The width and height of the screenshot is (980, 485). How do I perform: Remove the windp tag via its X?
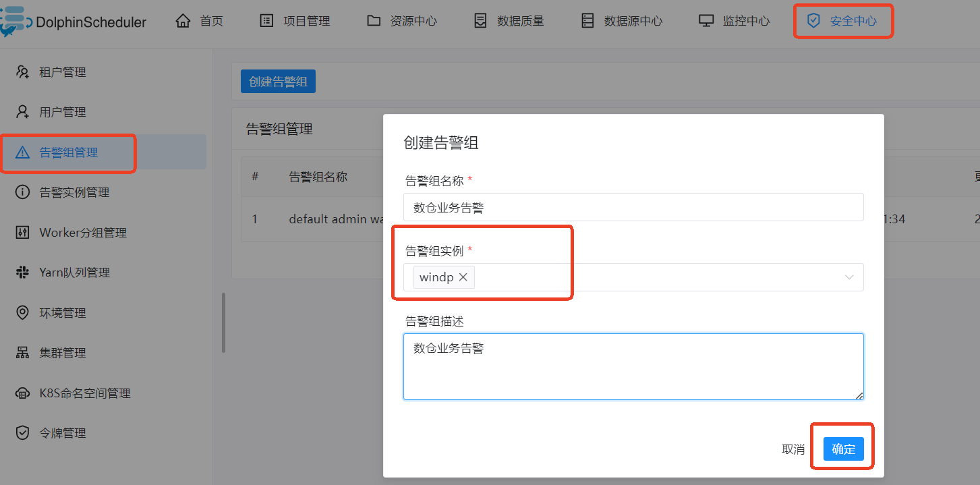point(463,277)
